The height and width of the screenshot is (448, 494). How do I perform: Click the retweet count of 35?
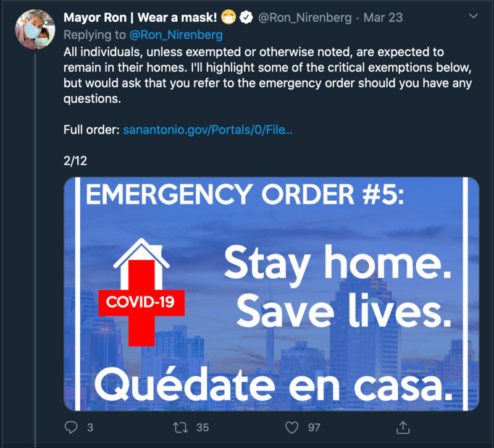pos(203,428)
